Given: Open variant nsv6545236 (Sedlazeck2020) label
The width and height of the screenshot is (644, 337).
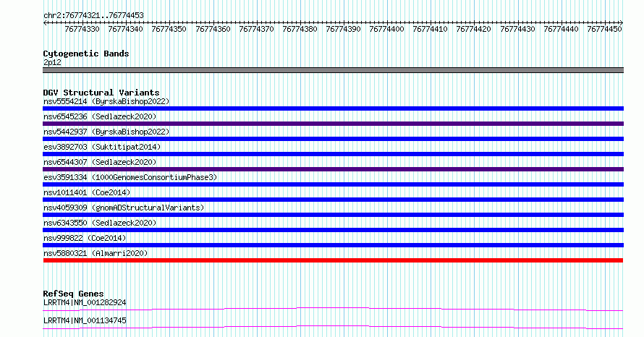Looking at the screenshot, I should 100,116.
